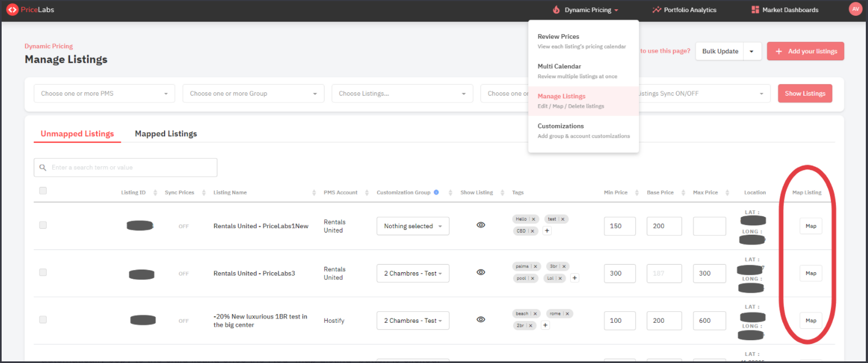Expand the Choose one or more PMS dropdown
This screenshot has width=868, height=363.
[x=104, y=93]
